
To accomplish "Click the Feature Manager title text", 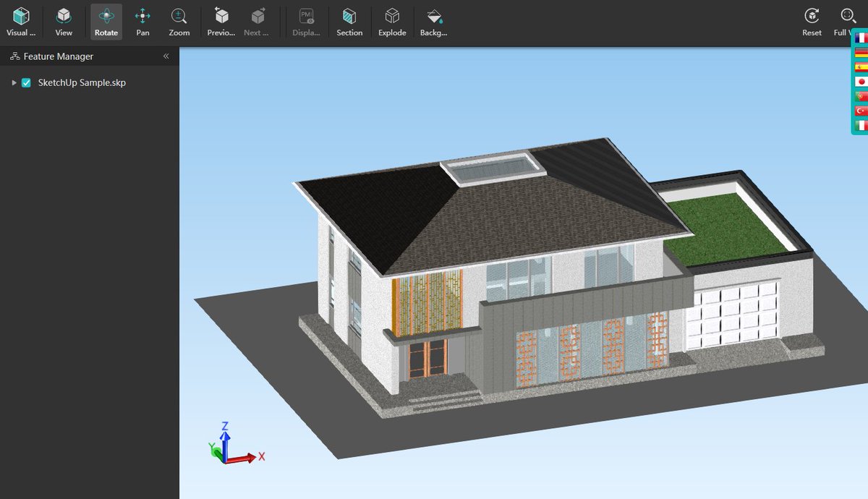I will 59,56.
